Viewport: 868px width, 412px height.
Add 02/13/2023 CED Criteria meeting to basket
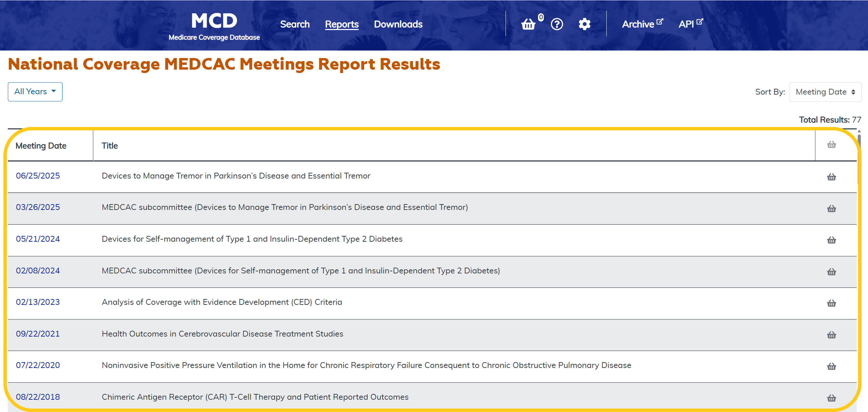tap(831, 303)
